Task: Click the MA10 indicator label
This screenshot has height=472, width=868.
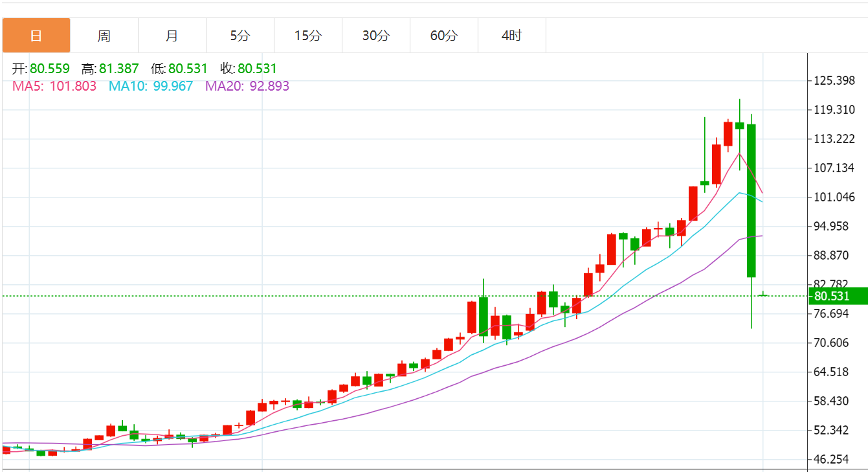Action: (150, 86)
